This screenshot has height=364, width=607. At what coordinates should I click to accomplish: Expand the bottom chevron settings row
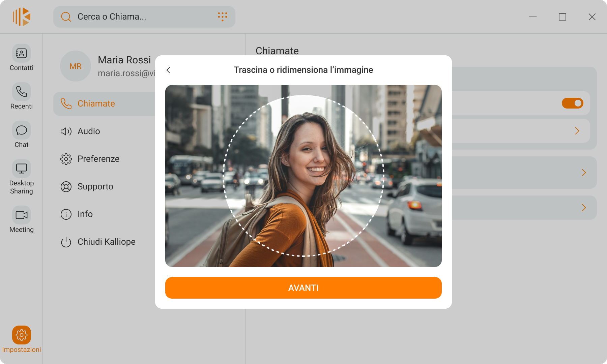(x=583, y=208)
